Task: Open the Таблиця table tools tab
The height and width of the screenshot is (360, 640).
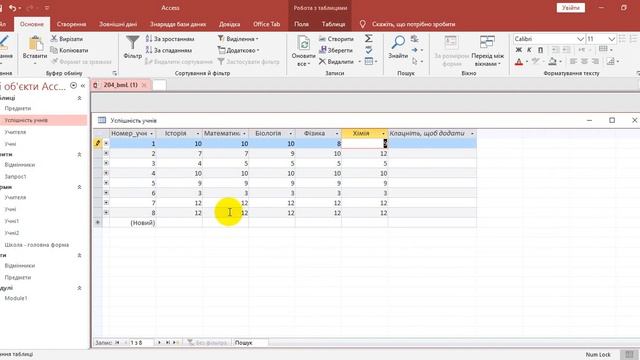Action: click(333, 24)
